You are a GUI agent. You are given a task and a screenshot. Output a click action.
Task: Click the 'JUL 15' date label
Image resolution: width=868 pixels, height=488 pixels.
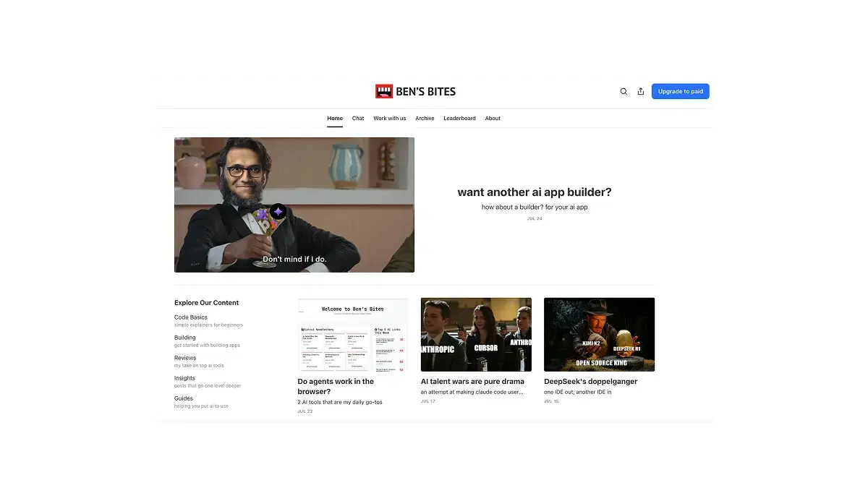[551, 401]
